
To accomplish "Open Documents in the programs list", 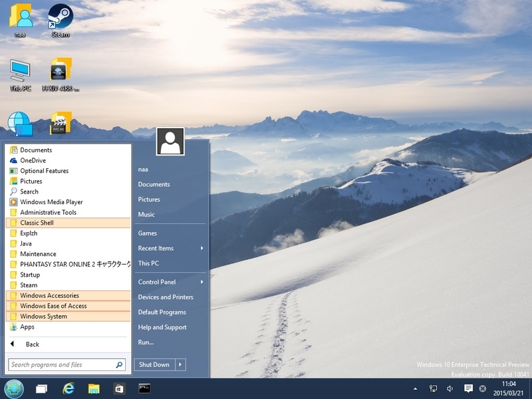I will point(68,150).
